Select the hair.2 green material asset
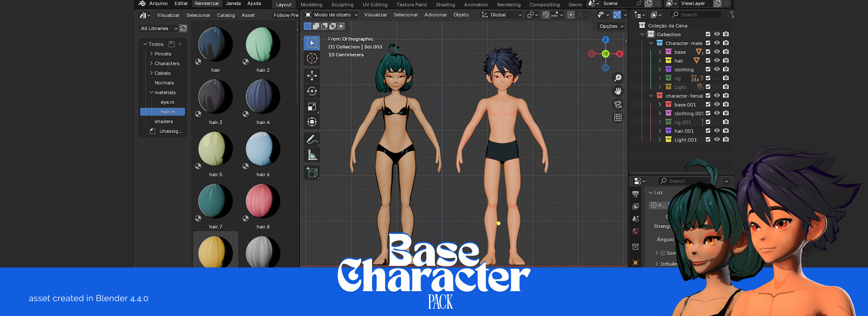This screenshot has width=868, height=316. (263, 49)
